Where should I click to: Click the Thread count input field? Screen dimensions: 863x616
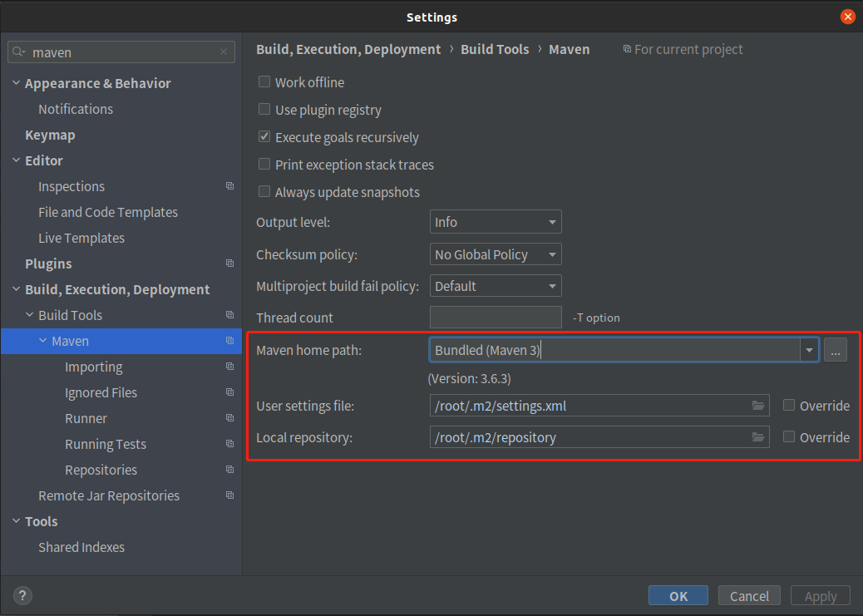click(496, 318)
